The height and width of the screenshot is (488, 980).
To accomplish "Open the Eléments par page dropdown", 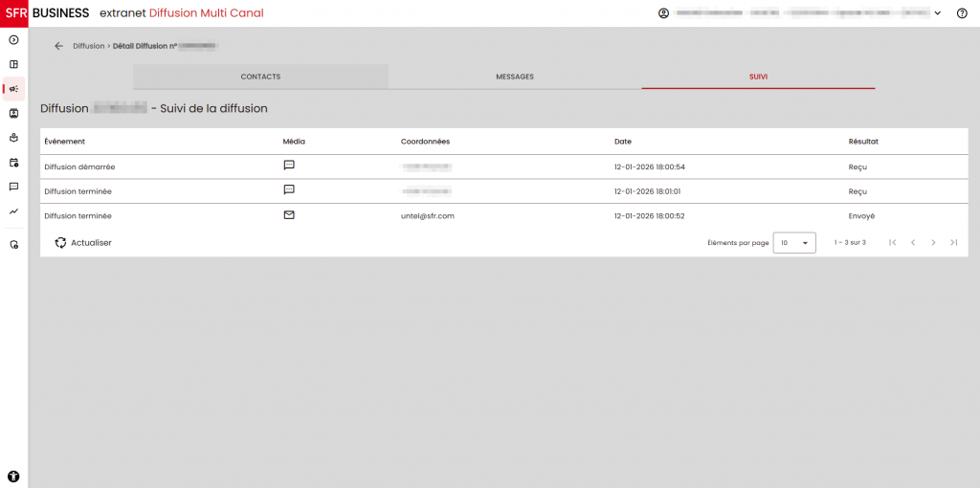I will (793, 243).
